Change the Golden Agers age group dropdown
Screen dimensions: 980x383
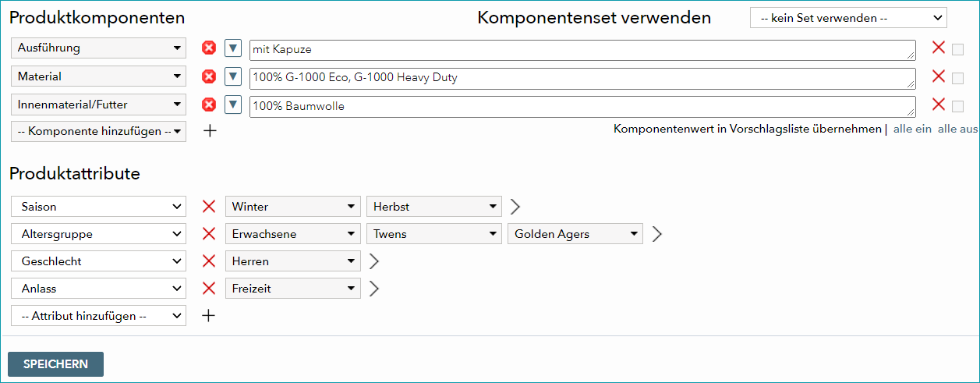click(575, 234)
